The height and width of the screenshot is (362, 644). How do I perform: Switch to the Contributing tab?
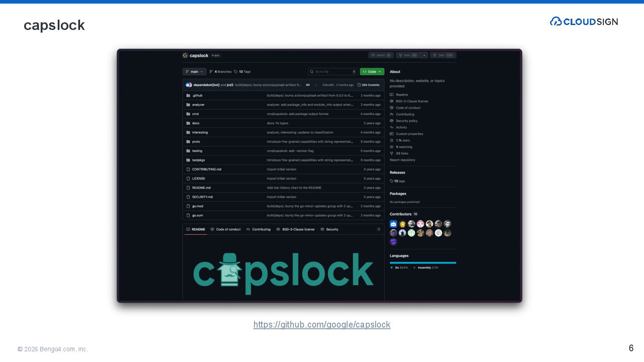point(258,229)
